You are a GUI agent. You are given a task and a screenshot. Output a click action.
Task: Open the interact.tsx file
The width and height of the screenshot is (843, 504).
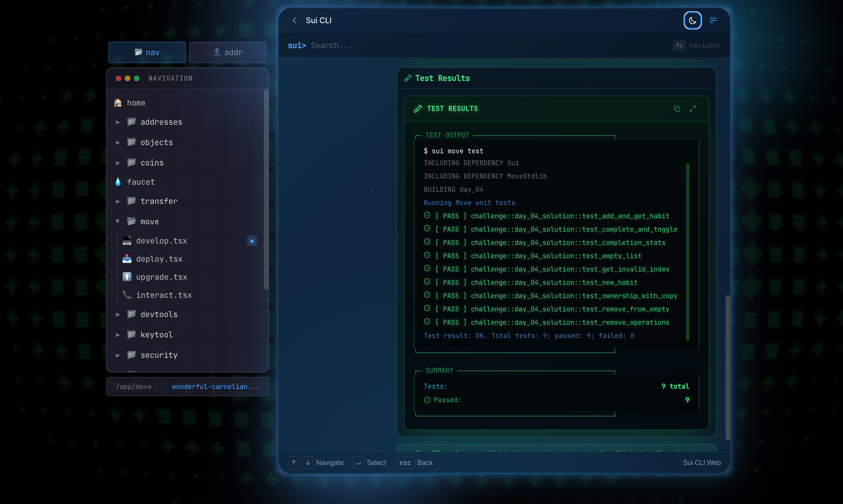[164, 295]
